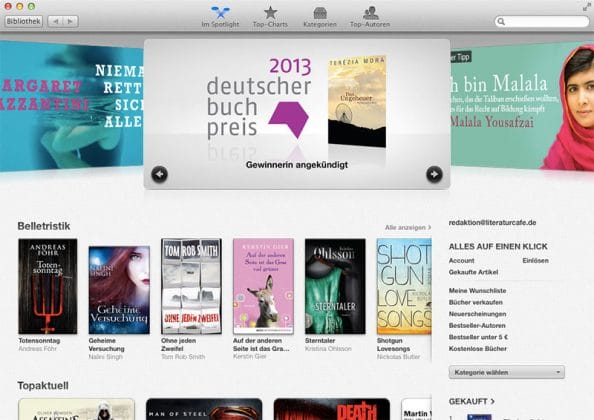This screenshot has width=594, height=420.
Task: Show all Belletristik titles via Alle anzeigen
Action: pos(408,227)
